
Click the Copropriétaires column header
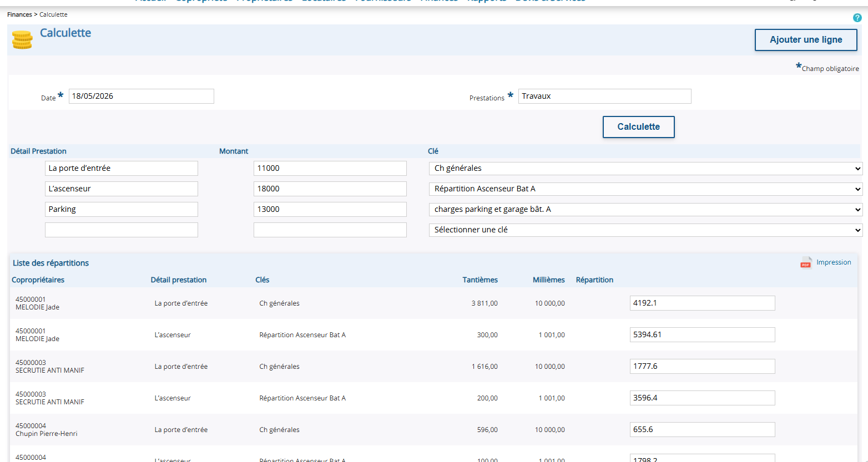pos(38,280)
